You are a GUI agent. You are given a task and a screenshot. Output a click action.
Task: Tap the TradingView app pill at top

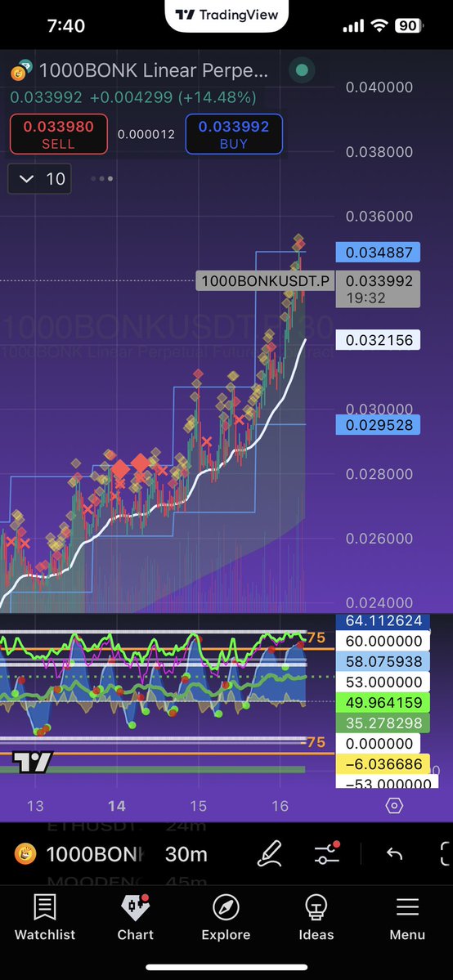coord(226,15)
